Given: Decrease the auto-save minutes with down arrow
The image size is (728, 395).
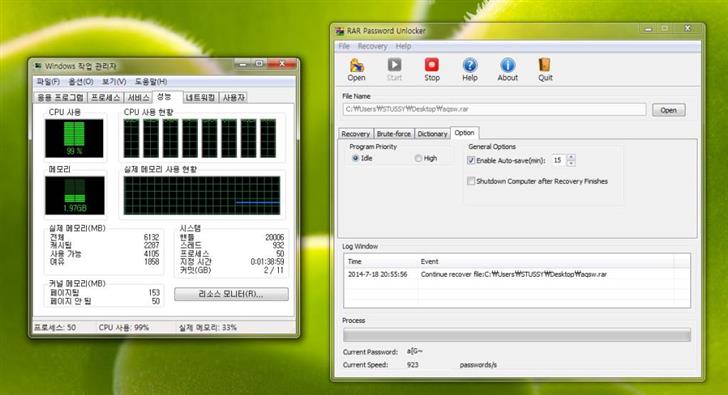Looking at the screenshot, I should 571,163.
